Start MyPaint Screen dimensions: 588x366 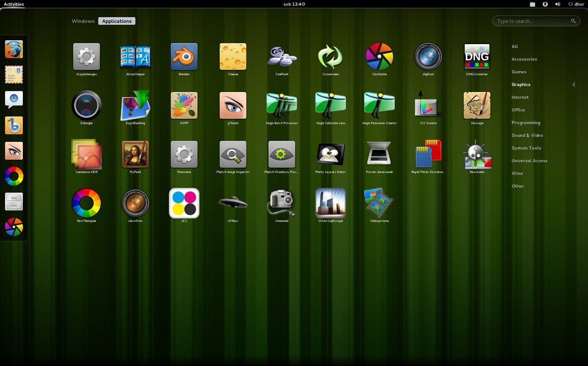(136, 154)
